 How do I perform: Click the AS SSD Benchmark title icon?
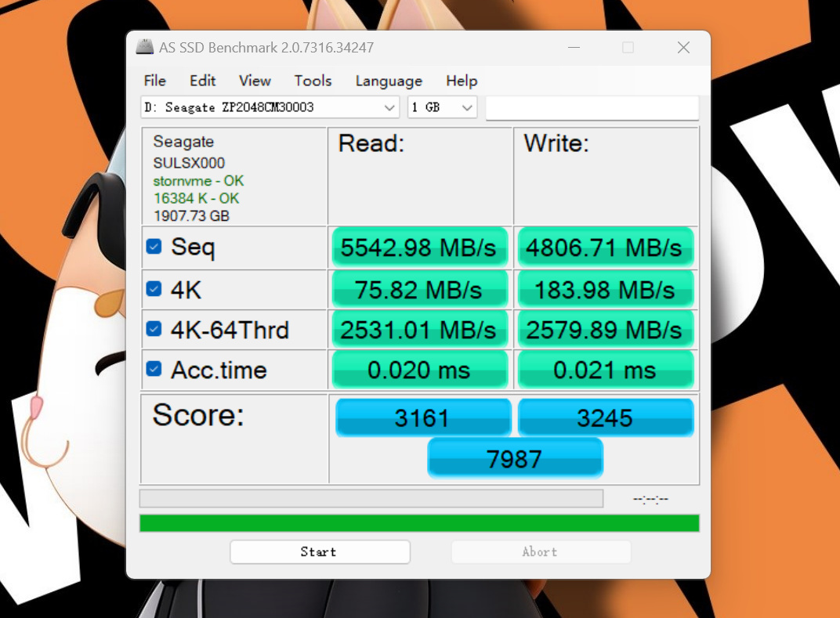145,47
